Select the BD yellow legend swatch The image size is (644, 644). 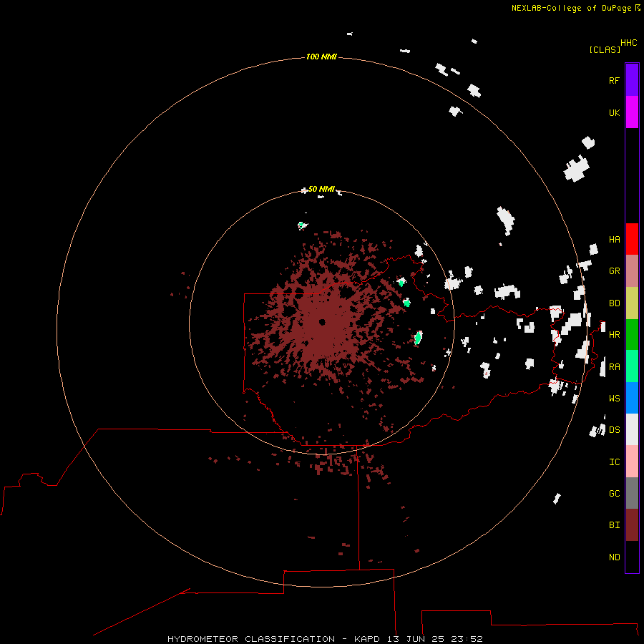point(632,303)
